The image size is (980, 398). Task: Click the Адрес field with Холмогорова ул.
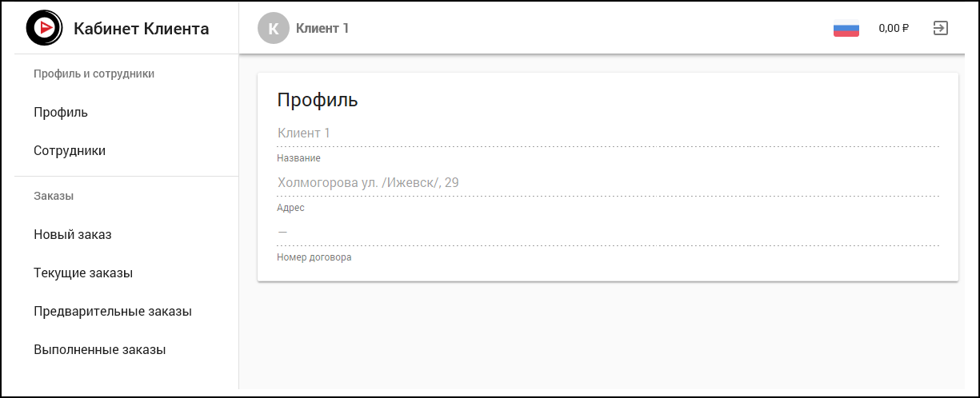pyautogui.click(x=607, y=183)
